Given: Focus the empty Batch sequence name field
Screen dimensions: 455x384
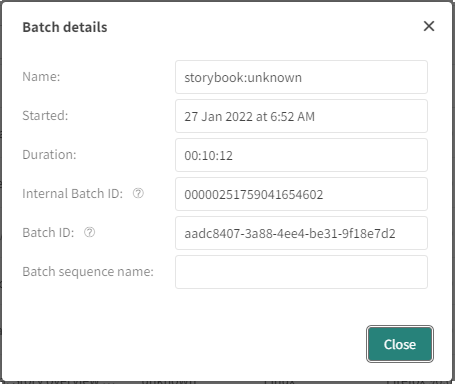Looking at the screenshot, I should tap(301, 272).
